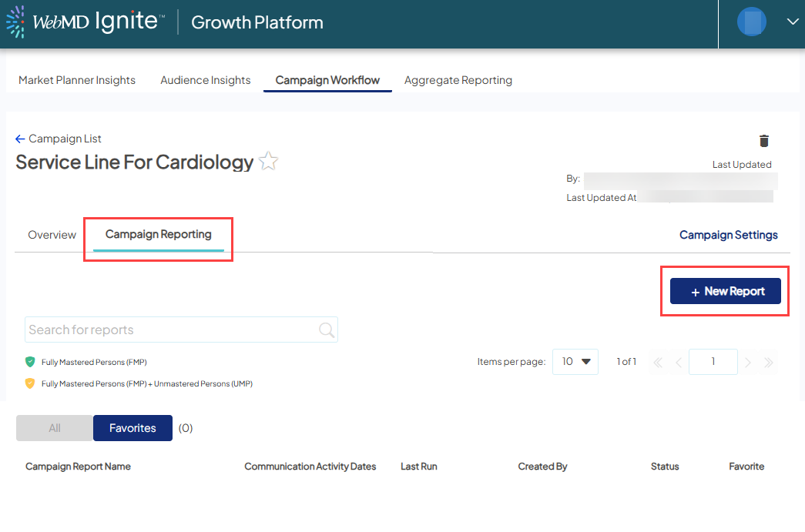Create a report with New Report button
The image size is (805, 532).
[x=725, y=291]
